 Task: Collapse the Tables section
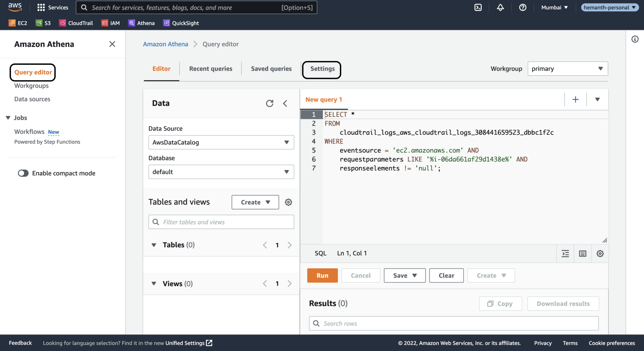(x=154, y=245)
